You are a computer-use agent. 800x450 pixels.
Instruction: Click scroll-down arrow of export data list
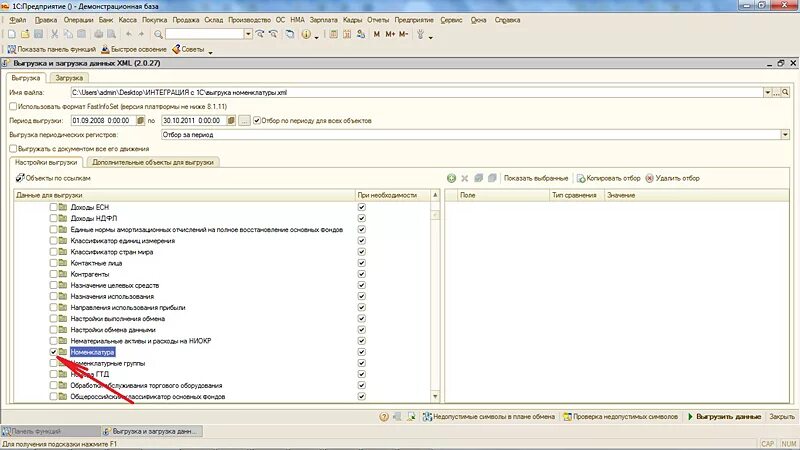click(435, 396)
